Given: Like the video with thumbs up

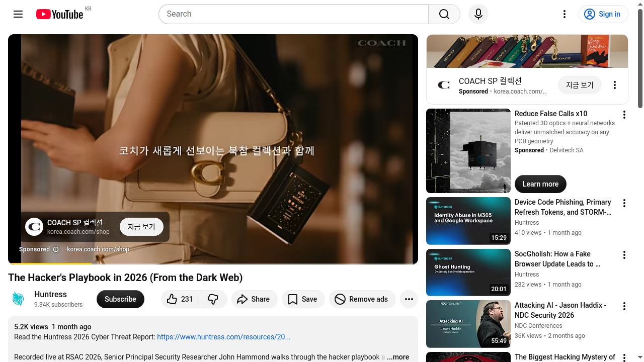Looking at the screenshot, I should coord(180,299).
